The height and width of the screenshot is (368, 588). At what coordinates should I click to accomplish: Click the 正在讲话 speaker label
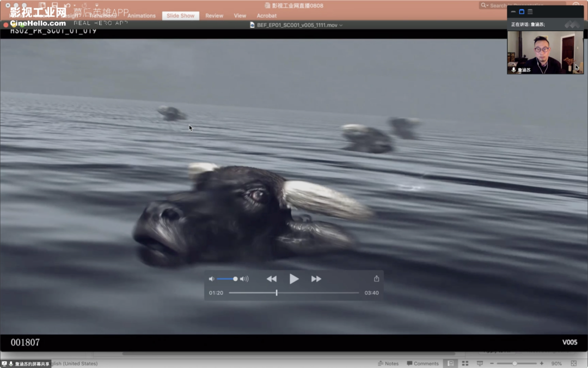click(528, 25)
